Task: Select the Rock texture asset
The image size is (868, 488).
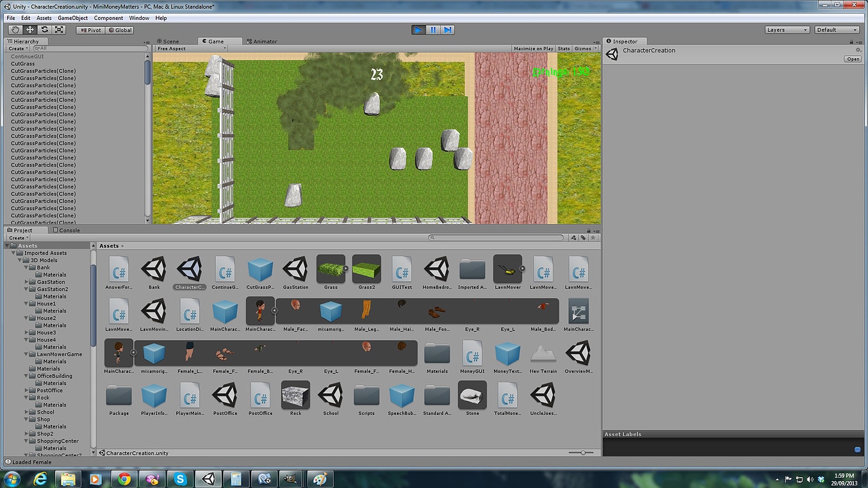Action: click(295, 400)
